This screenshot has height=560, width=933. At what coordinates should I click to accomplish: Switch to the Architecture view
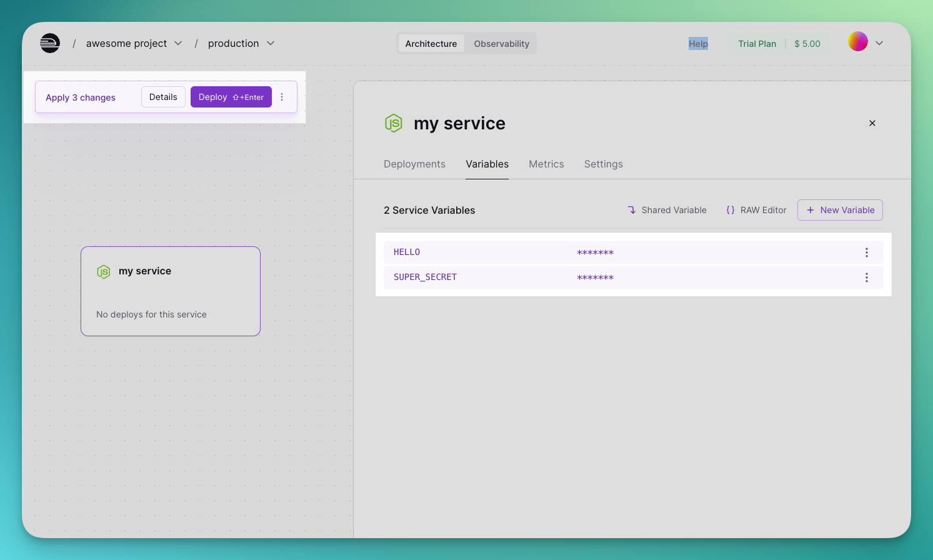(x=431, y=44)
